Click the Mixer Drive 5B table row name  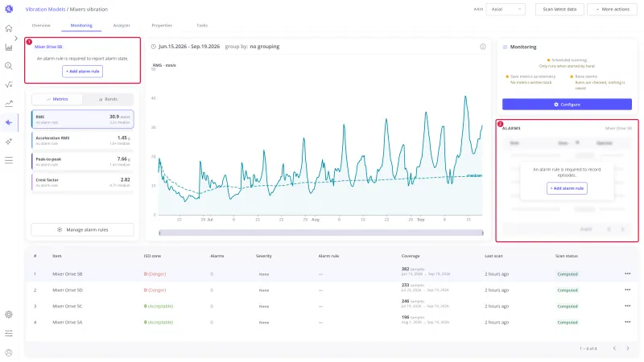point(68,274)
